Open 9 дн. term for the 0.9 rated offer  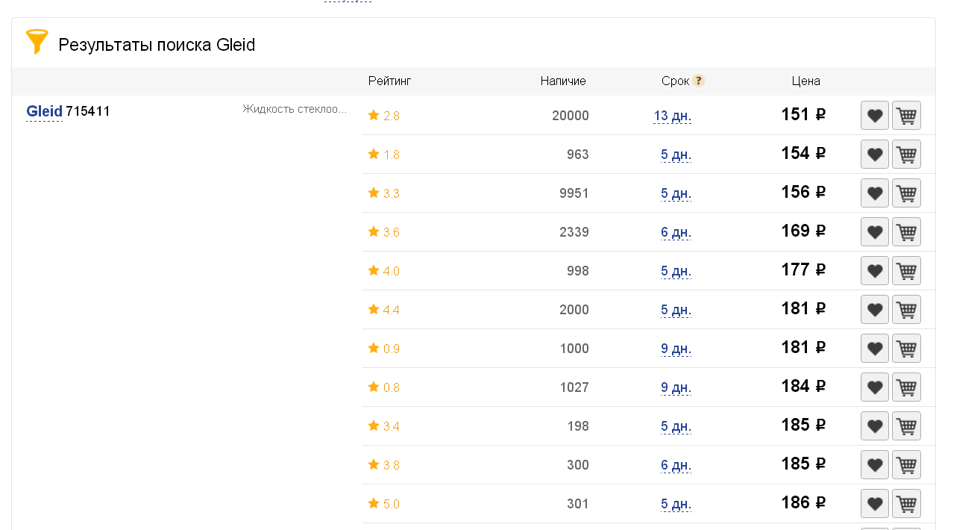[x=676, y=349]
